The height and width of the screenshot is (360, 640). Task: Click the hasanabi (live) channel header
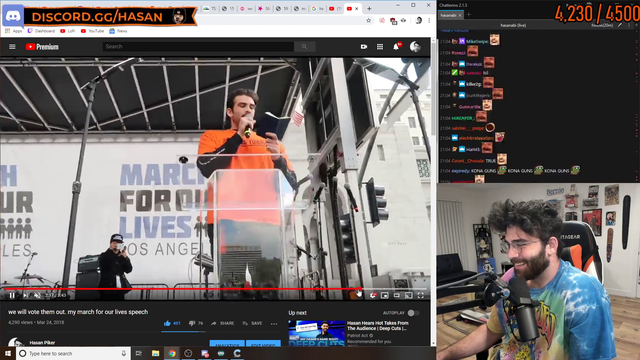coord(513,25)
